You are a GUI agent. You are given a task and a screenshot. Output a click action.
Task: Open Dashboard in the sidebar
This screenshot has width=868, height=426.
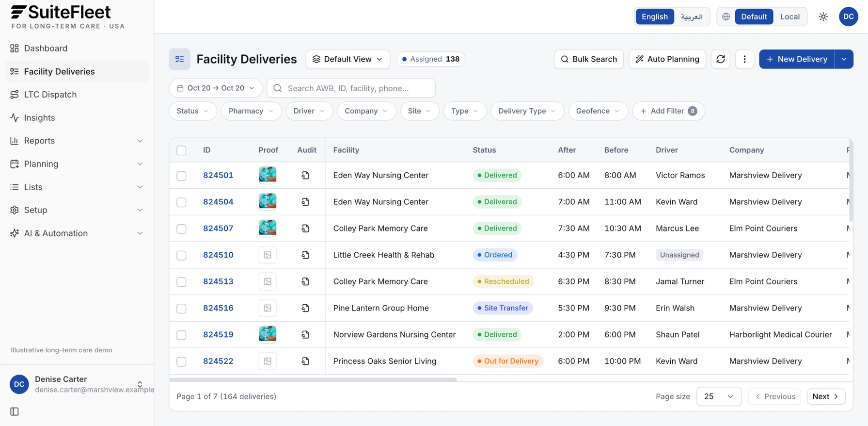pos(77,48)
